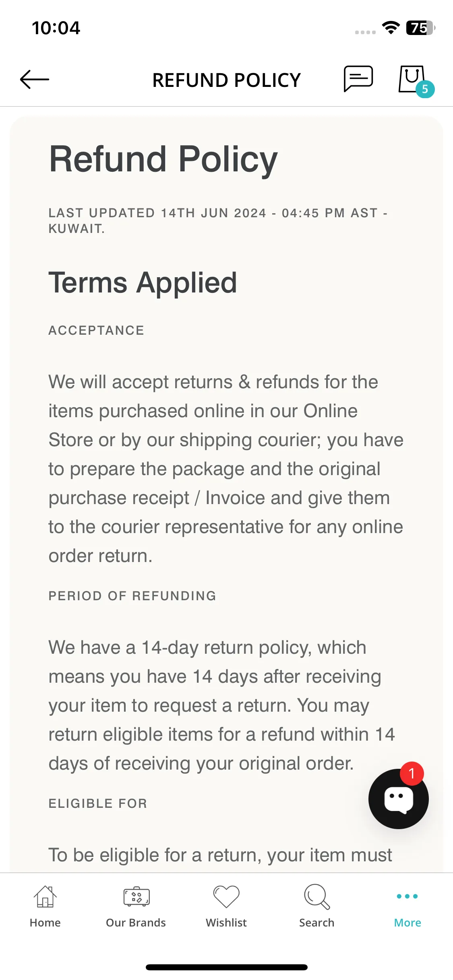Tap the last updated date line
The image size is (453, 980).
[x=218, y=220]
